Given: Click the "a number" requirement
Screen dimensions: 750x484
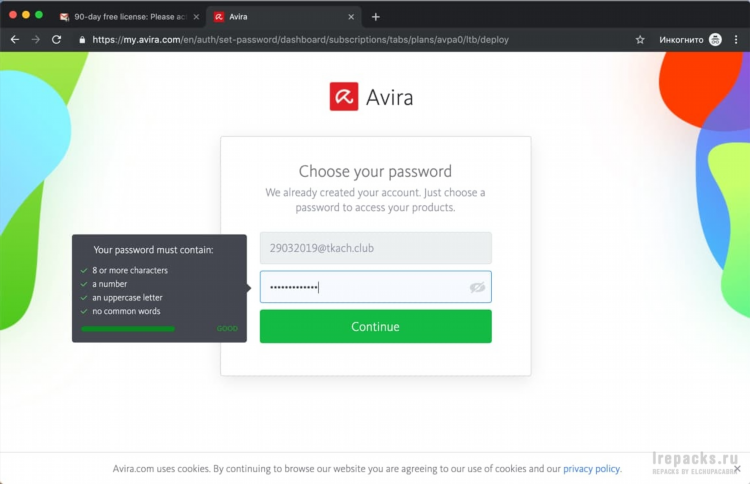Looking at the screenshot, I should 110,284.
